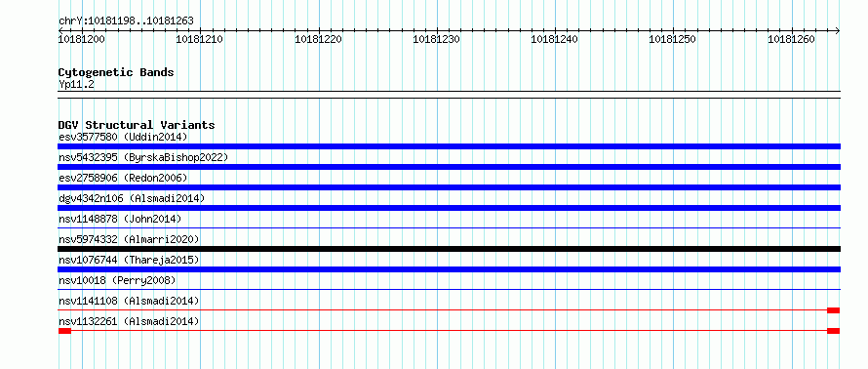Click the esv3577580 (Uddin2014) variant label

tap(123, 137)
